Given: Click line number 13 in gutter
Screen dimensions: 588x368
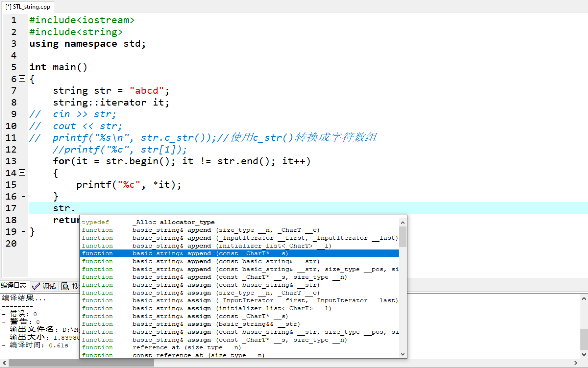Looking at the screenshot, I should coord(11,161).
